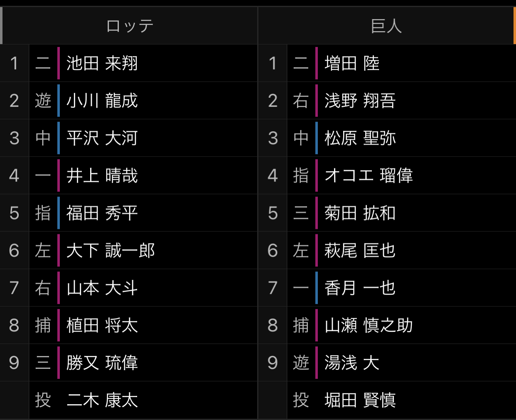Select first baseman 香月 一也
Image resolution: width=516 pixels, height=420 pixels.
[360, 288]
